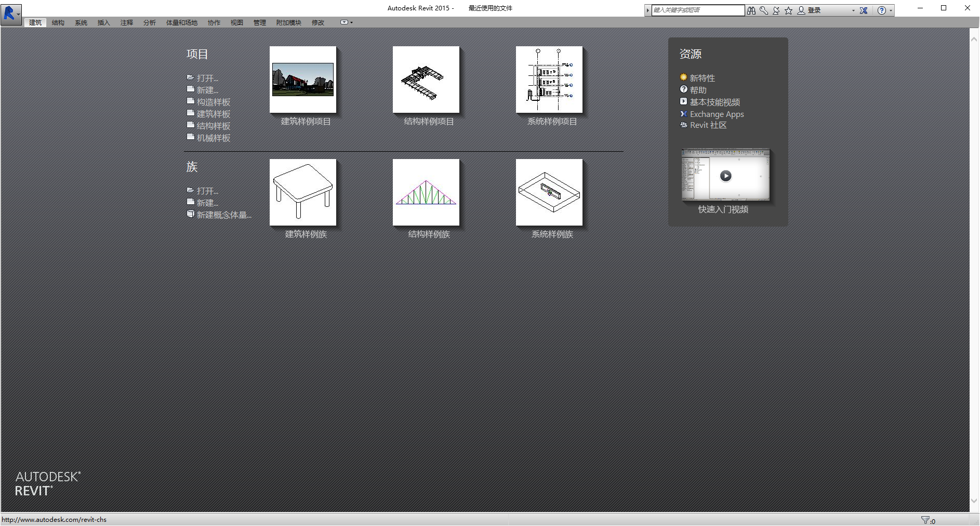Open the Subscription Center key icon

point(764,10)
